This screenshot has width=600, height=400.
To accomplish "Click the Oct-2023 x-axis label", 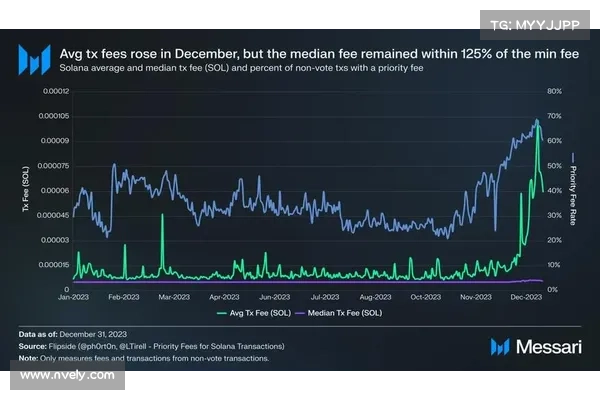I will [426, 297].
